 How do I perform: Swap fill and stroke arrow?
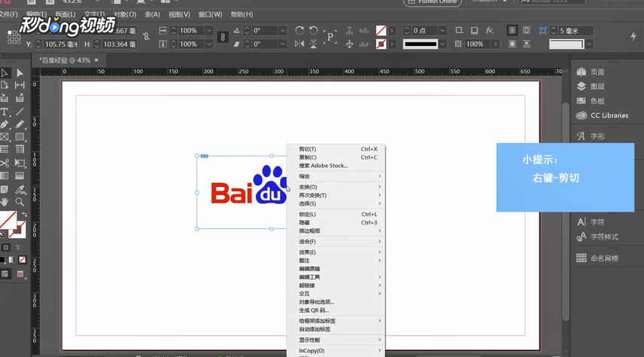(24, 215)
